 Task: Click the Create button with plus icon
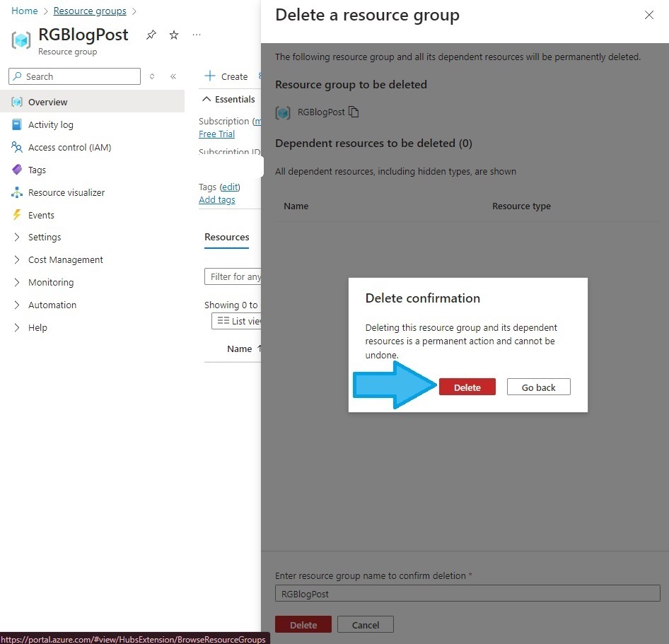click(226, 76)
